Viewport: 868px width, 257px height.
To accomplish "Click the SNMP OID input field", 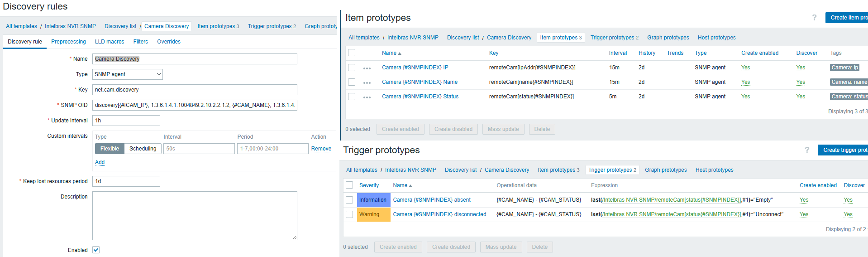I will click(195, 105).
